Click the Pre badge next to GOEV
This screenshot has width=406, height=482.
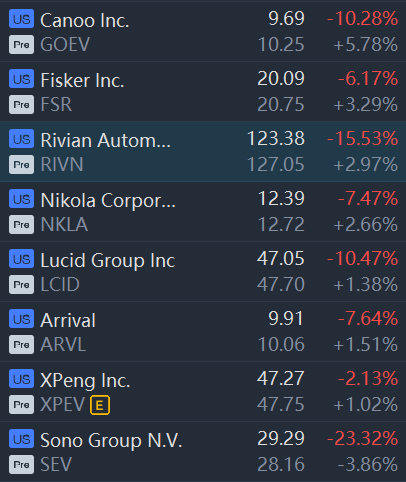(x=21, y=45)
